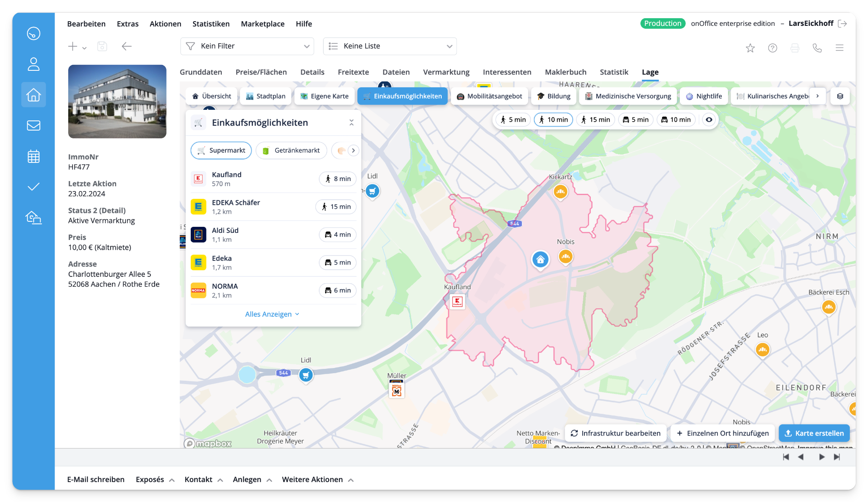
Task: Open the contacts sidebar icon
Action: click(33, 64)
